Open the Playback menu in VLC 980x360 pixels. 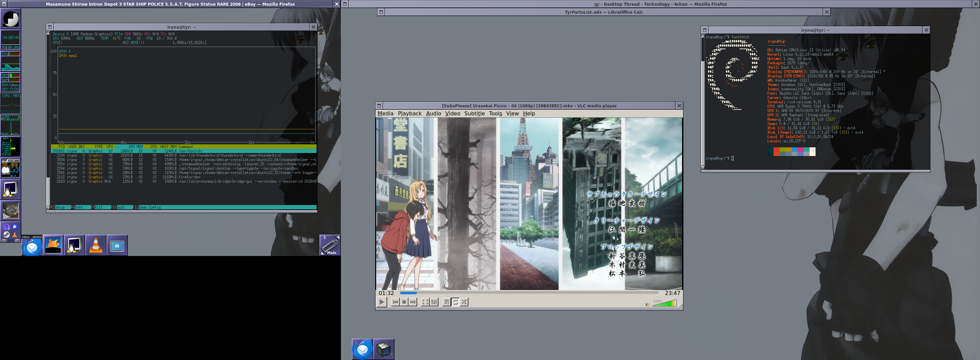(x=409, y=114)
